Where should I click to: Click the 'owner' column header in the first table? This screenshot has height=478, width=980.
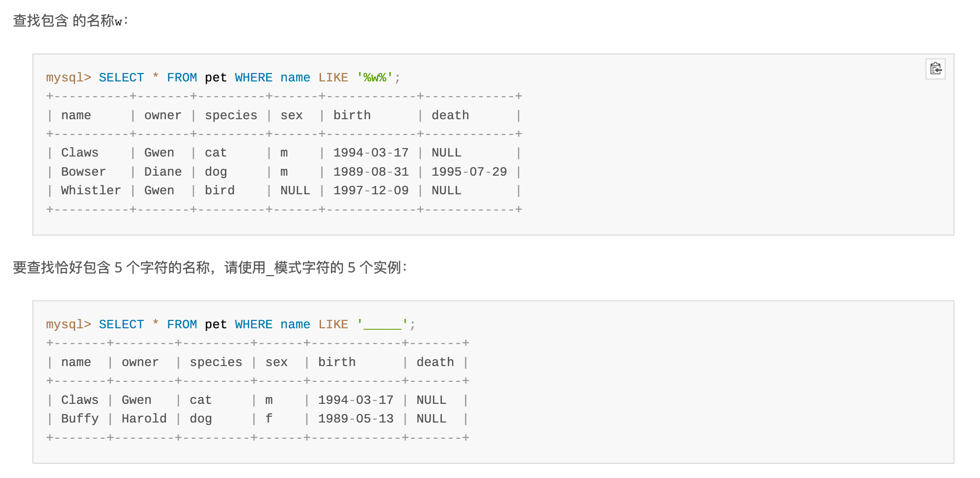click(x=163, y=115)
